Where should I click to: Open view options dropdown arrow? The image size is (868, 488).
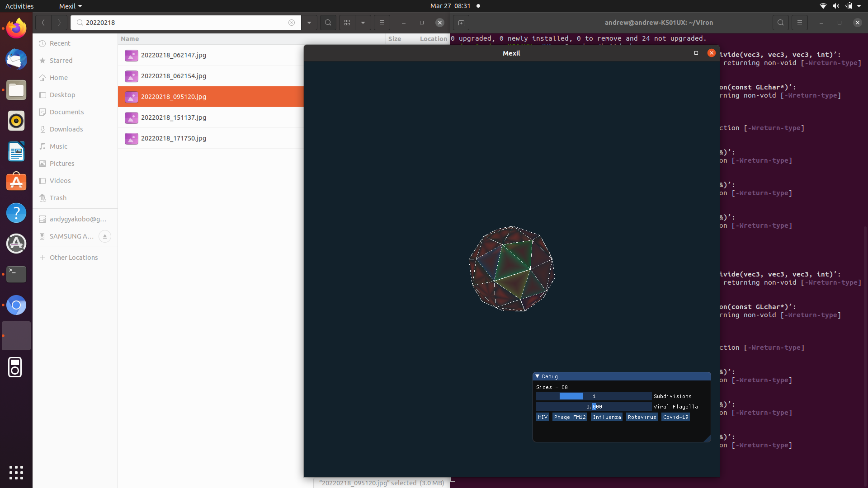(363, 23)
